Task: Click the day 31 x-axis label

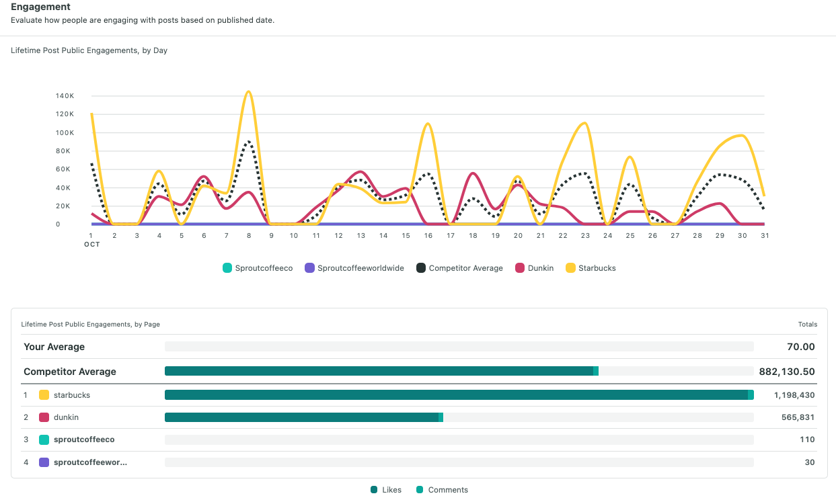Action: 765,236
